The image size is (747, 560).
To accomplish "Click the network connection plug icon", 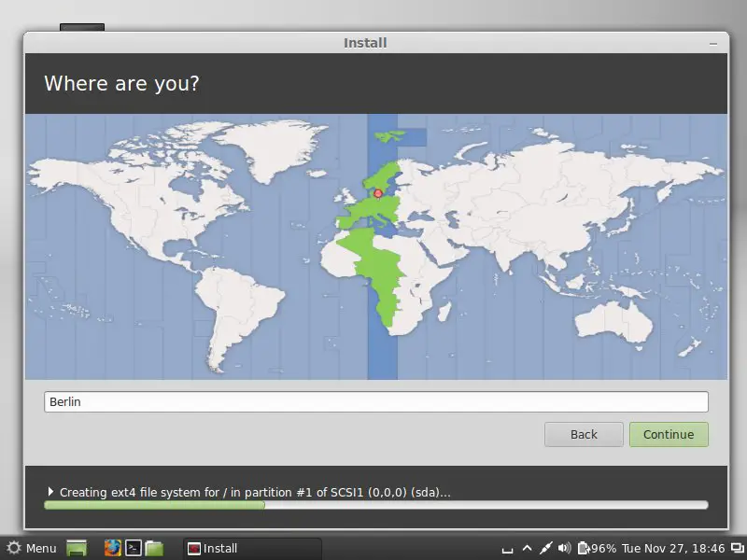I will [x=546, y=549].
